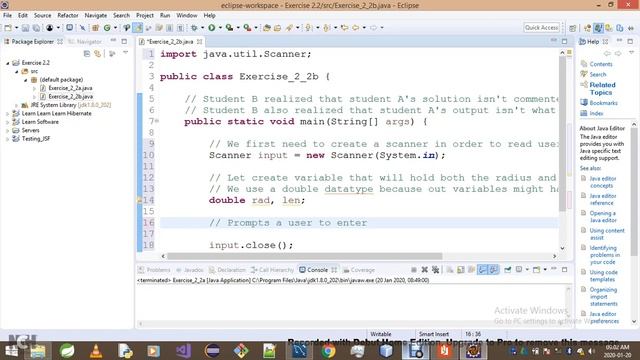Click the editor vertical scrollbar
Screen dimensions: 640x360
(x=562, y=133)
